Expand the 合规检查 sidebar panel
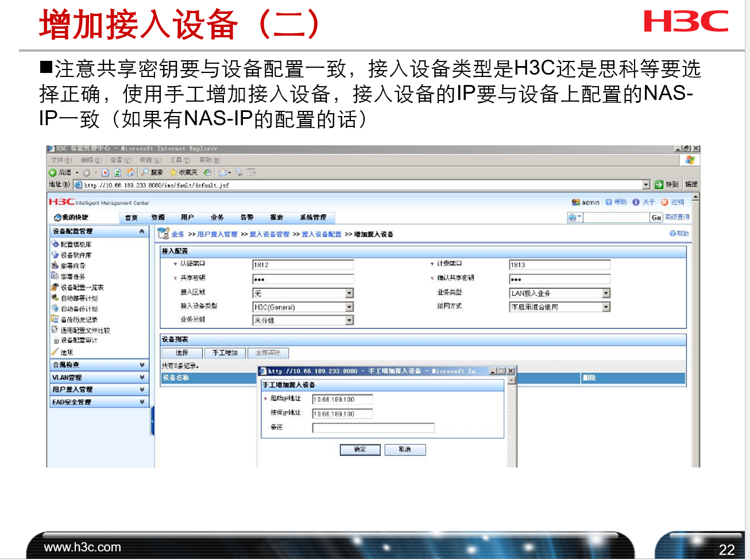750x560 pixels. (x=142, y=365)
